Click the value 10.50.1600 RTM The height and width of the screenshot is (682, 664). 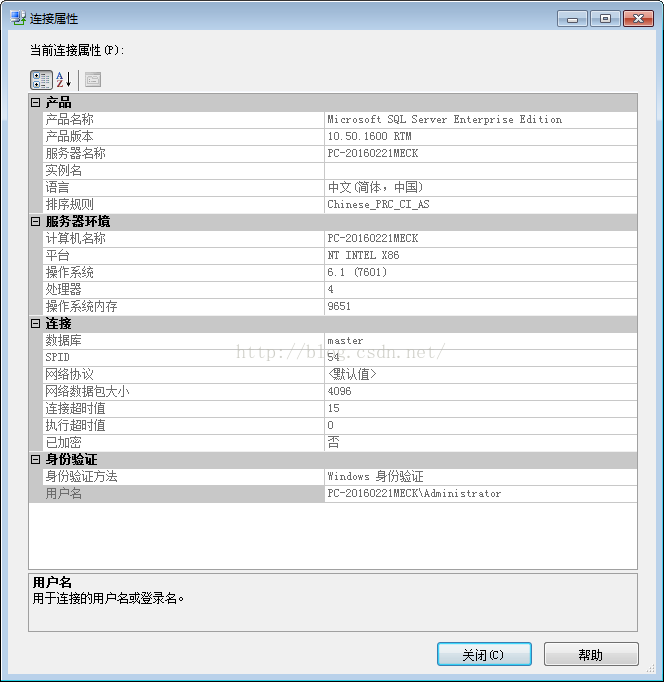[x=369, y=137]
